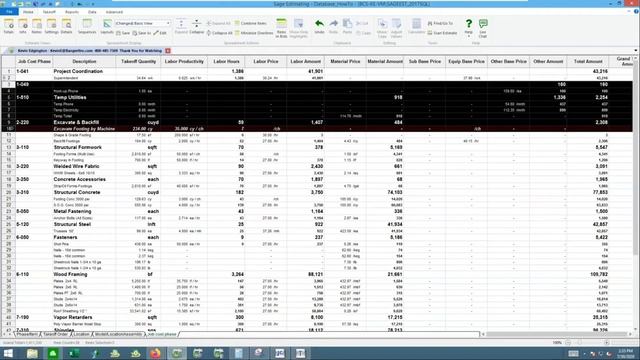Click Expand All in the ribbon
The image size is (640, 360).
click(x=219, y=23)
